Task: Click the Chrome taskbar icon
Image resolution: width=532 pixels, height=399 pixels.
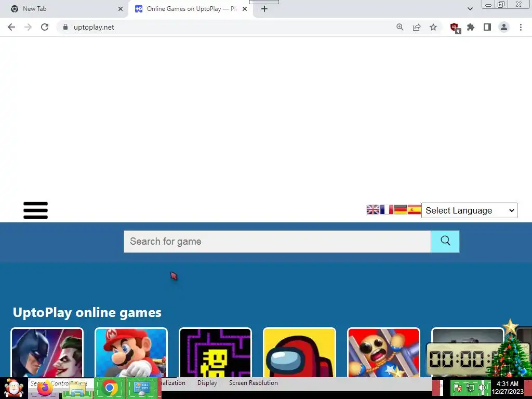Action: 109,388
